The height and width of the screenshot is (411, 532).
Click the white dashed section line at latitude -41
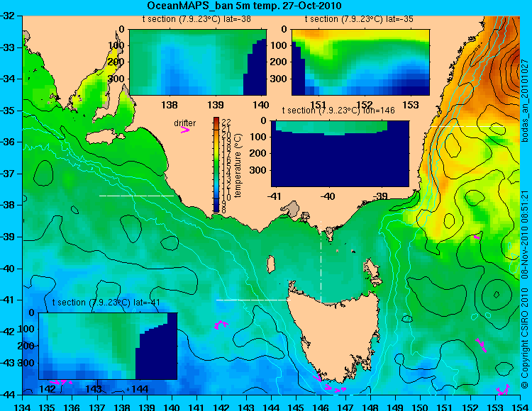point(253,300)
